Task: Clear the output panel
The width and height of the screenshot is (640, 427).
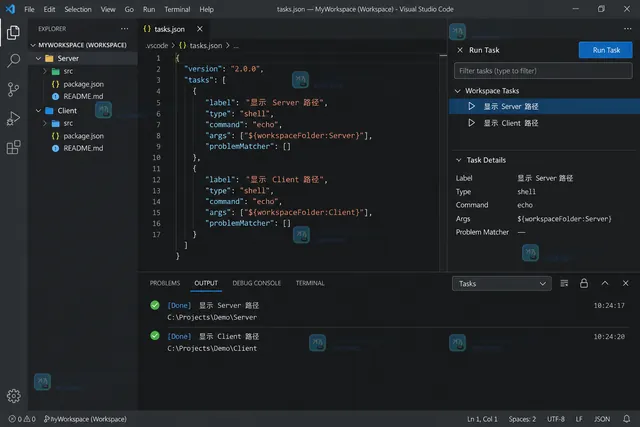Action: [x=564, y=283]
